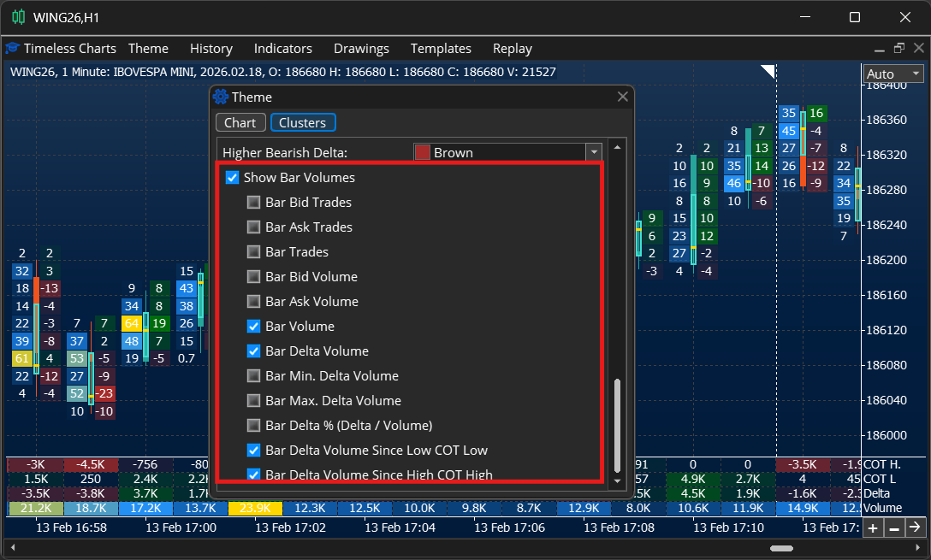Image resolution: width=931 pixels, height=560 pixels.
Task: Open the Templates menu
Action: click(x=441, y=49)
